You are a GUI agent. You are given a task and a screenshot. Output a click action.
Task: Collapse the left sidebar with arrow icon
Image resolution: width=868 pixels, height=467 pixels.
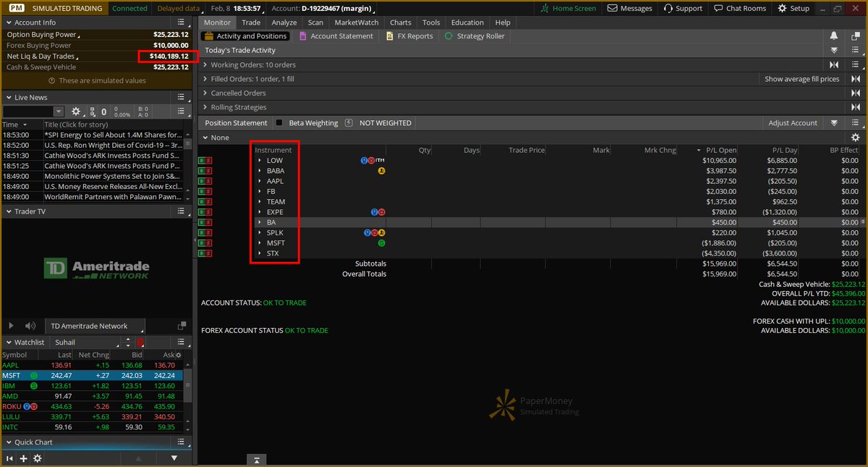pyautogui.click(x=9, y=458)
